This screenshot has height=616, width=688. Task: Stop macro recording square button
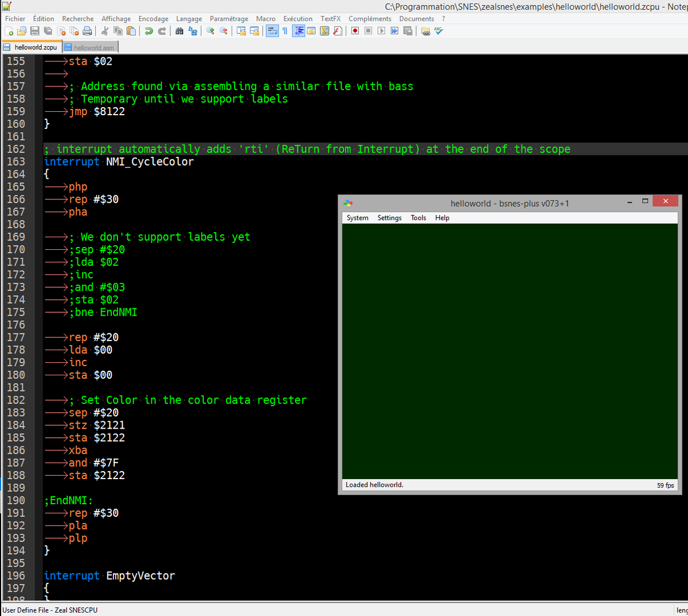tap(368, 31)
